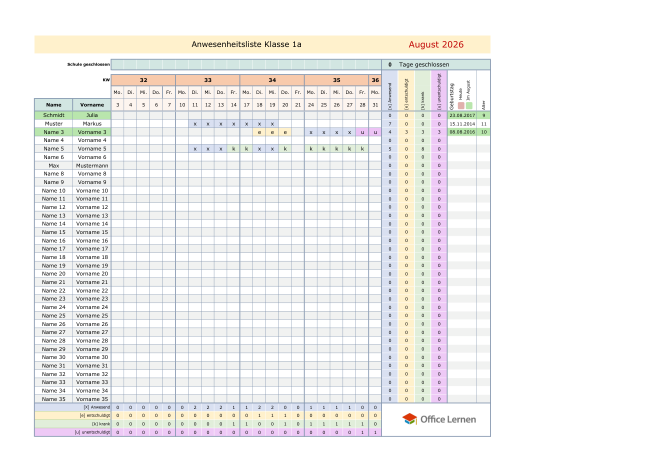650x460 pixels.
Task: Select the Name column header
Action: (x=53, y=105)
